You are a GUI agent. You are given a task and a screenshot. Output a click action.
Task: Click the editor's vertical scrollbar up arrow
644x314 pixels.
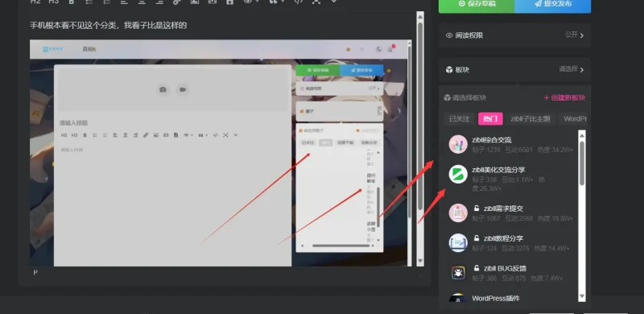[419, 16]
